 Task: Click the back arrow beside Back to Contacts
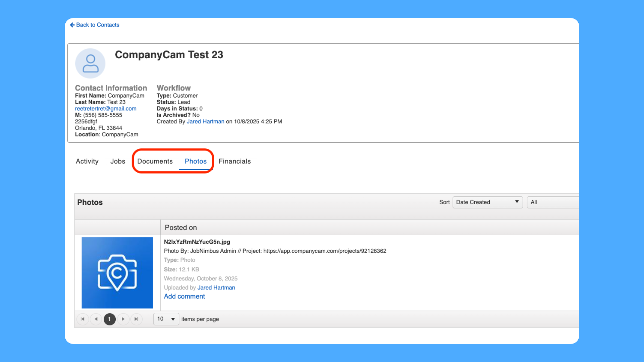click(x=72, y=25)
